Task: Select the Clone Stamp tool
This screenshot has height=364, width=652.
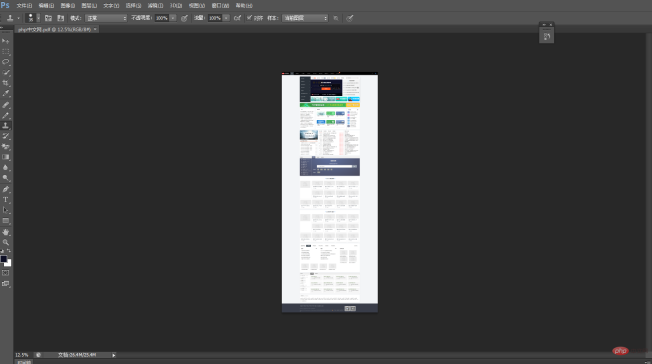Action: tap(5, 125)
